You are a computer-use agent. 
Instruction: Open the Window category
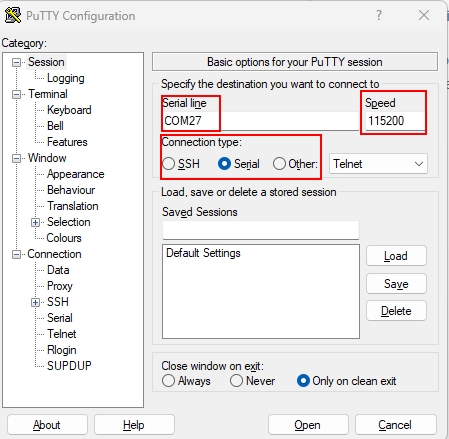(x=47, y=158)
